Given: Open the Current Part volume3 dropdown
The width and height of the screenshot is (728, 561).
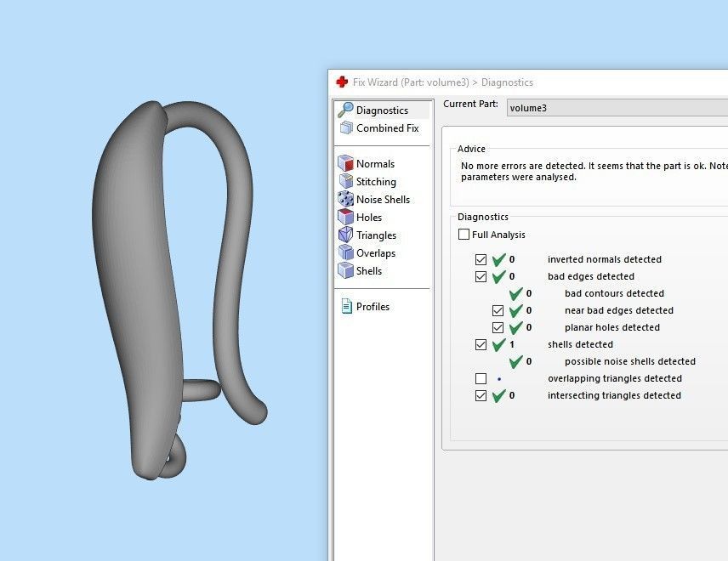Looking at the screenshot, I should [617, 108].
